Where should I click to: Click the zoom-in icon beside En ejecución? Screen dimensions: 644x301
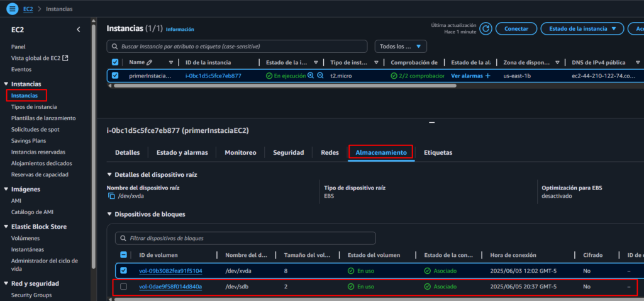tap(311, 76)
